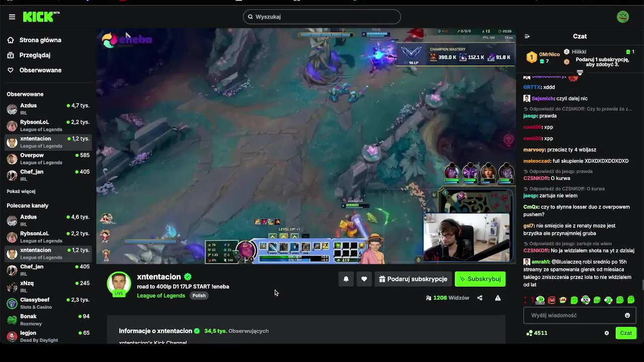Open the emoji picker in chat input
644x362 pixels.
627,315
